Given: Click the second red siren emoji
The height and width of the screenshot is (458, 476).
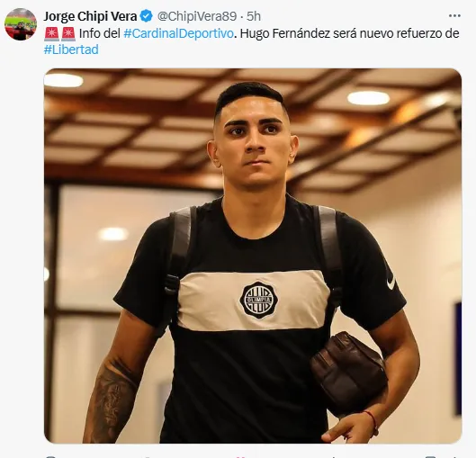Looking at the screenshot, I should [68, 33].
